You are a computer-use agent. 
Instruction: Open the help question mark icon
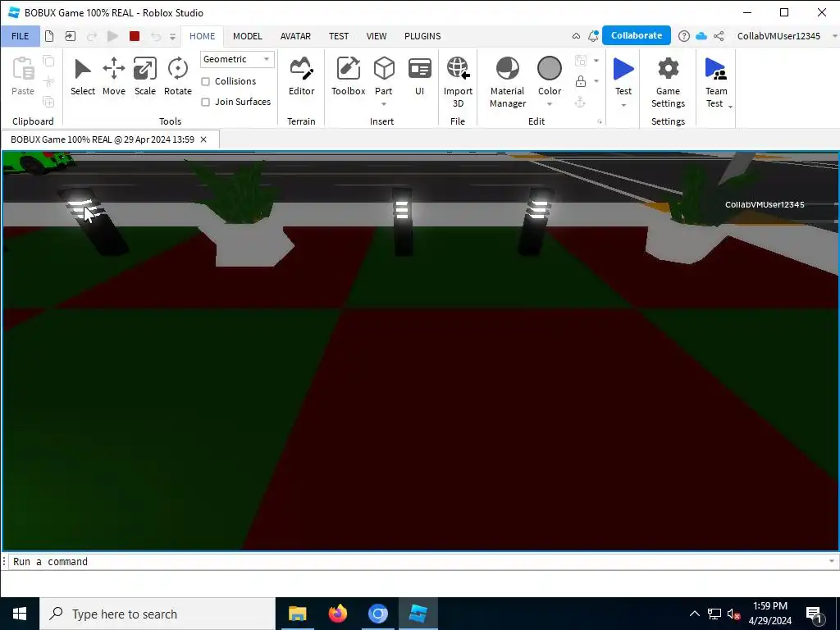click(683, 36)
